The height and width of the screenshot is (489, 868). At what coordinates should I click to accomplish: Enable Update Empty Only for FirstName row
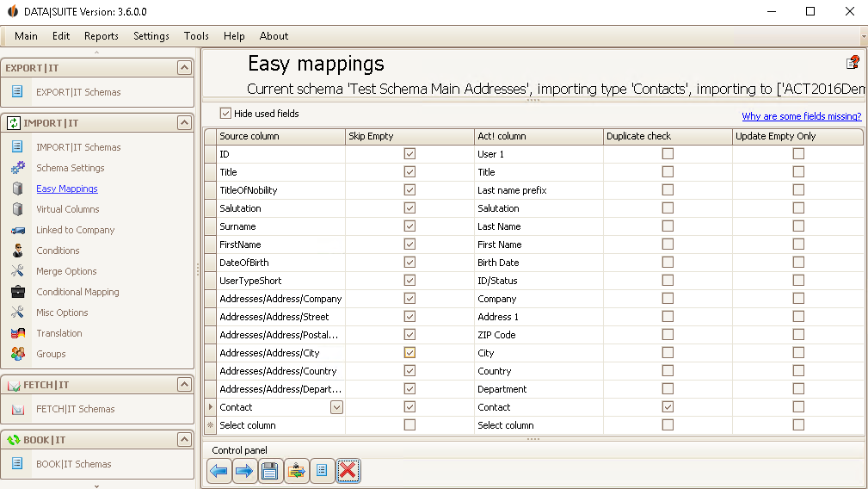[798, 244]
